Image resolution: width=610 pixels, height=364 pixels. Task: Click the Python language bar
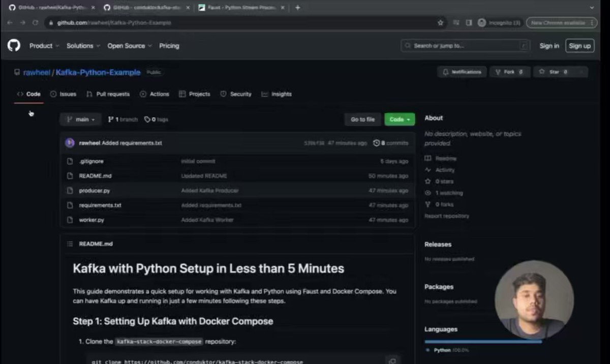[x=483, y=342]
